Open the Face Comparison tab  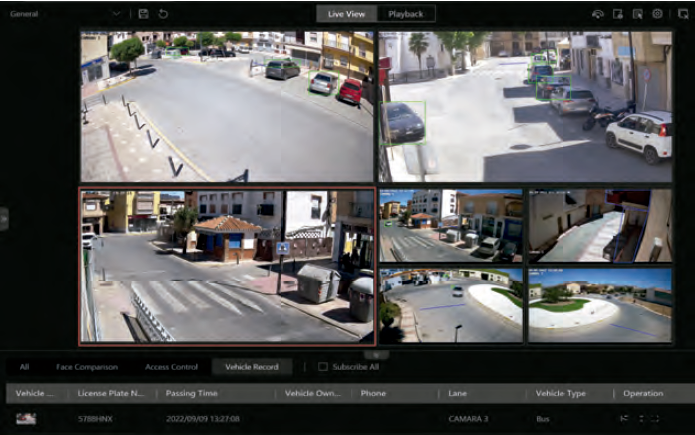click(x=87, y=367)
